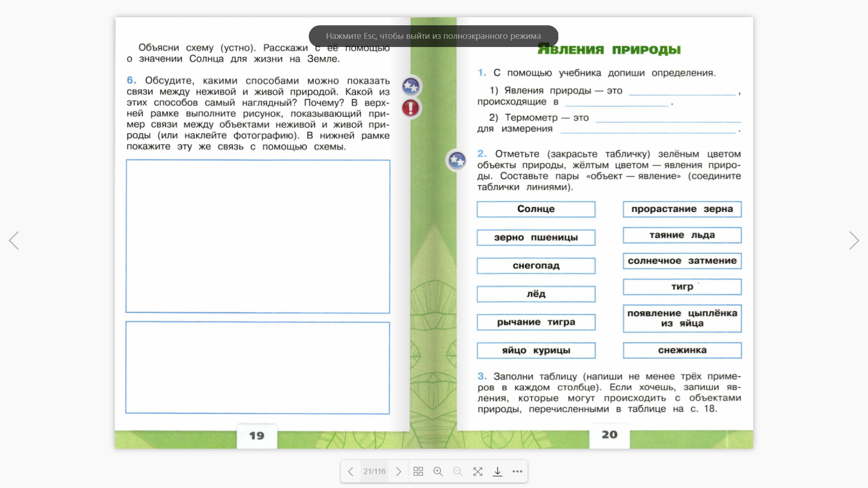
Task: Click the Esc fullscreen hint banner
Action: tap(433, 36)
